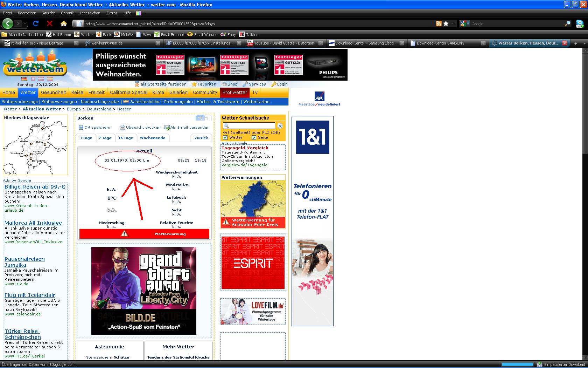
Task: Open the Satellitenbilder link
Action: click(x=145, y=102)
